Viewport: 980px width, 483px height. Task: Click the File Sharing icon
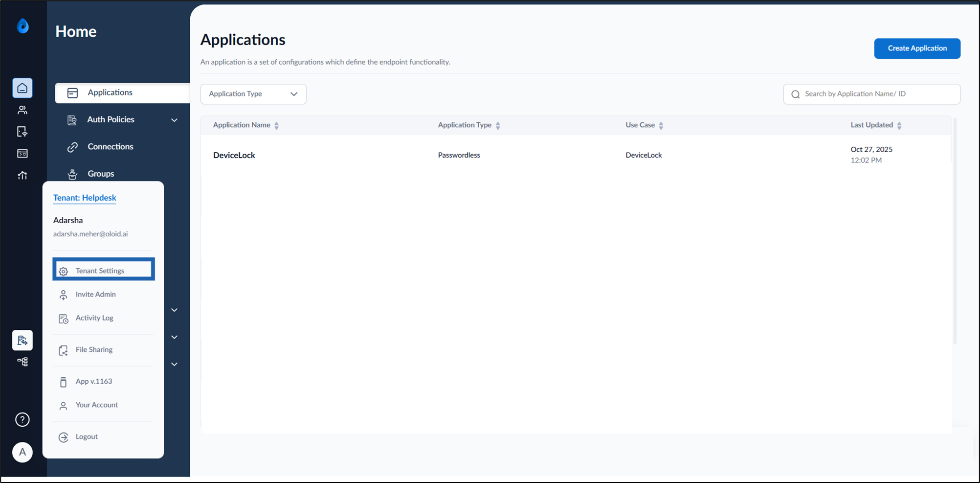(x=64, y=350)
